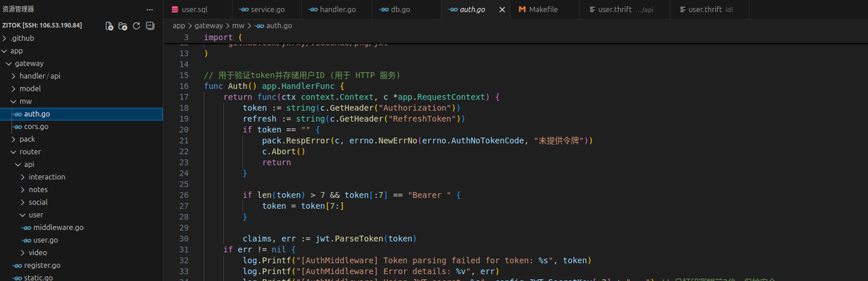Expand the handler/api folder
Image resolution: width=868 pixels, height=281 pixels.
point(81,76)
